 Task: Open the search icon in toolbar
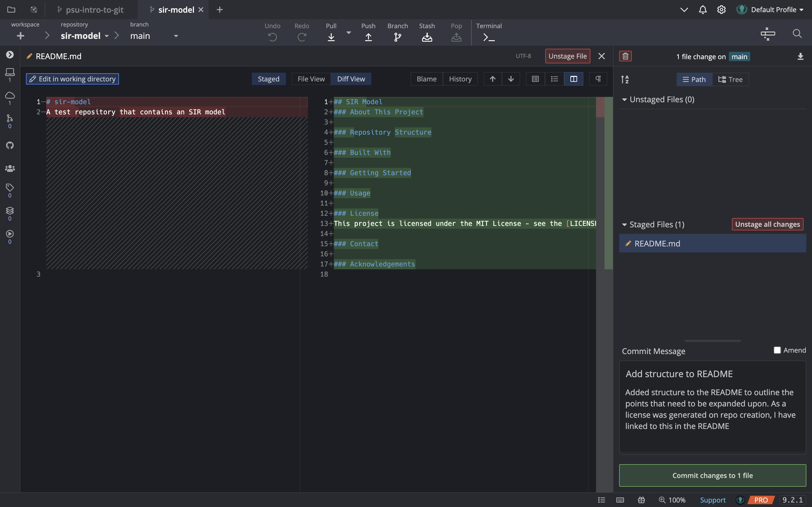tap(796, 34)
